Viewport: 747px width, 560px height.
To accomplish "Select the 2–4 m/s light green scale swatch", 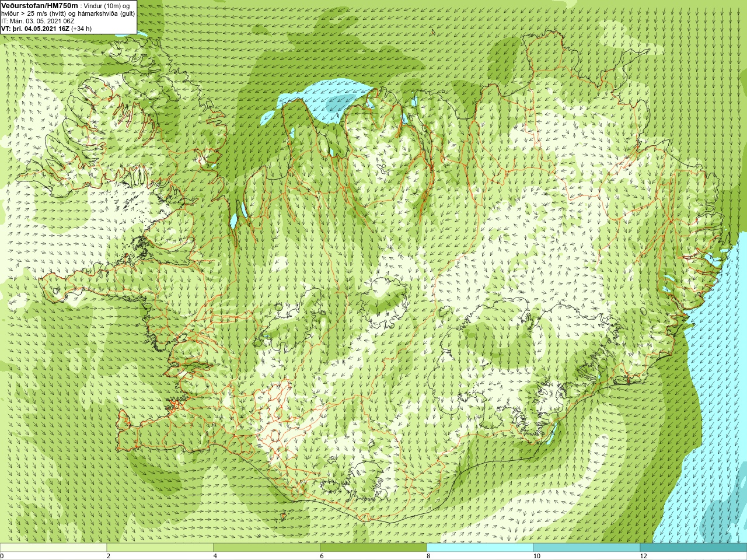I will (x=160, y=548).
